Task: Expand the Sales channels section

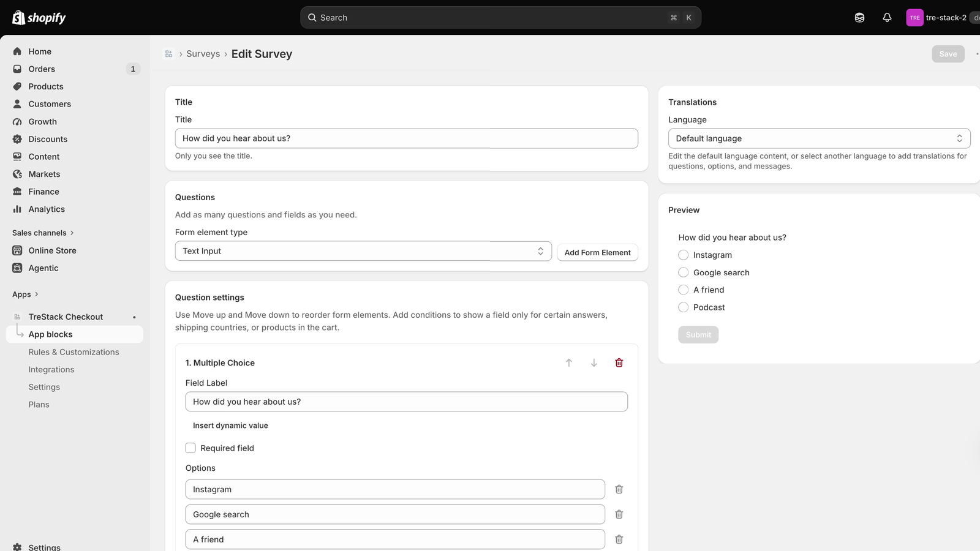Action: click(x=43, y=233)
